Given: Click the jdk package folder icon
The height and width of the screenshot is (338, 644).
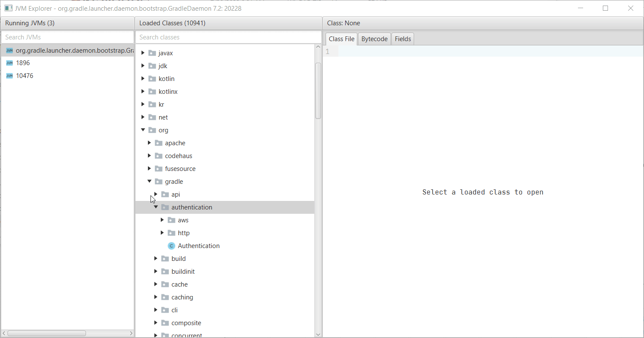Looking at the screenshot, I should pyautogui.click(x=152, y=66).
